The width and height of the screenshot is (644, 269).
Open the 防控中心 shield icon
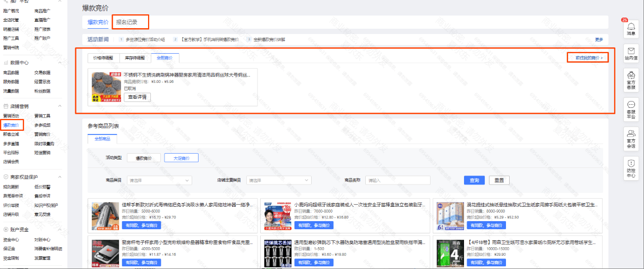[x=631, y=163]
